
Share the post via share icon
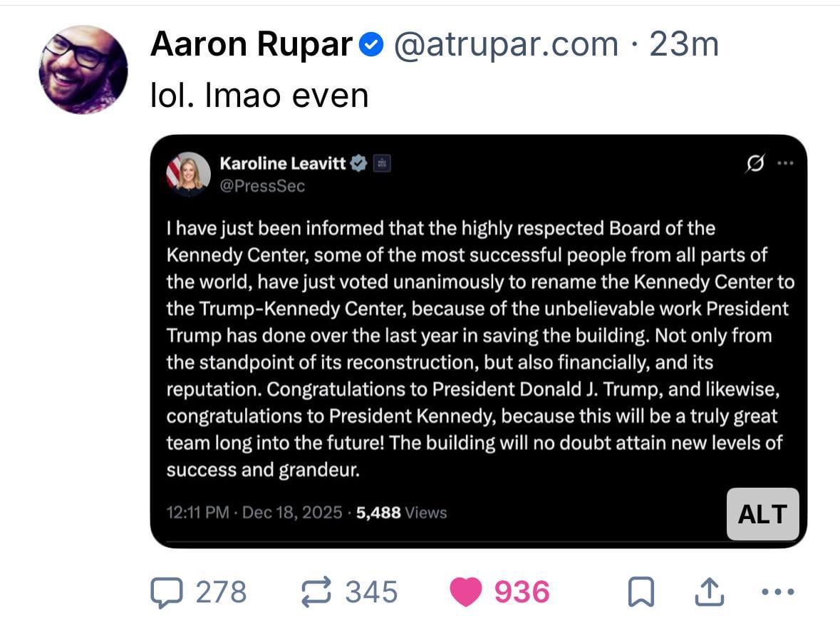point(708,592)
